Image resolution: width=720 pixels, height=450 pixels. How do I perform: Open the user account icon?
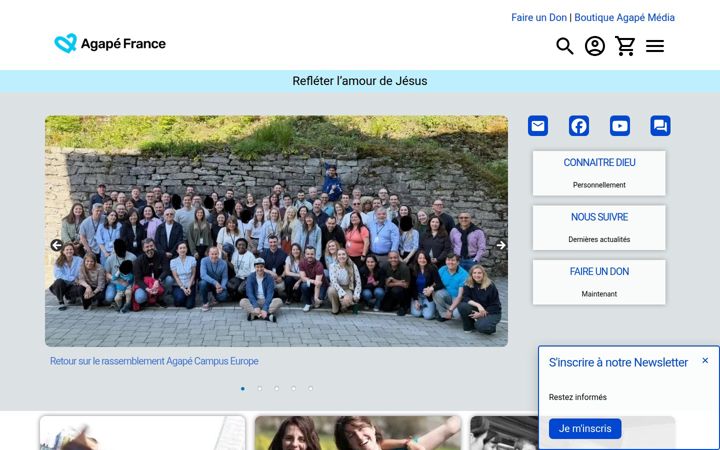coord(595,46)
